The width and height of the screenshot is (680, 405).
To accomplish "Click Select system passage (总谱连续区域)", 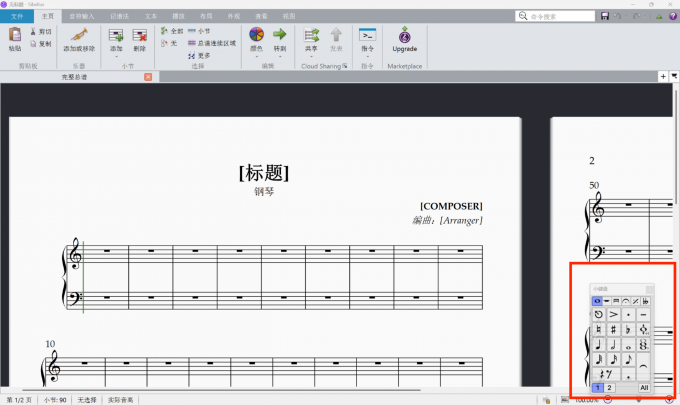I will point(212,43).
